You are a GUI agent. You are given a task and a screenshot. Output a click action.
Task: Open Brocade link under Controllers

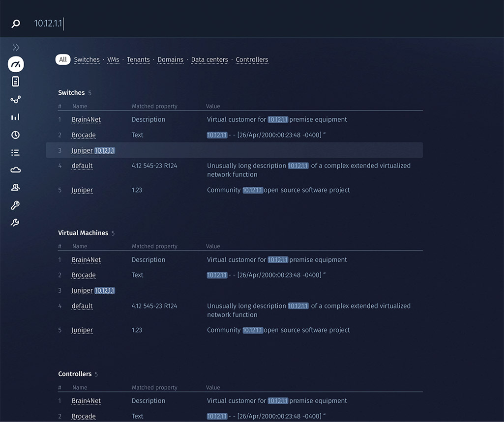(84, 416)
